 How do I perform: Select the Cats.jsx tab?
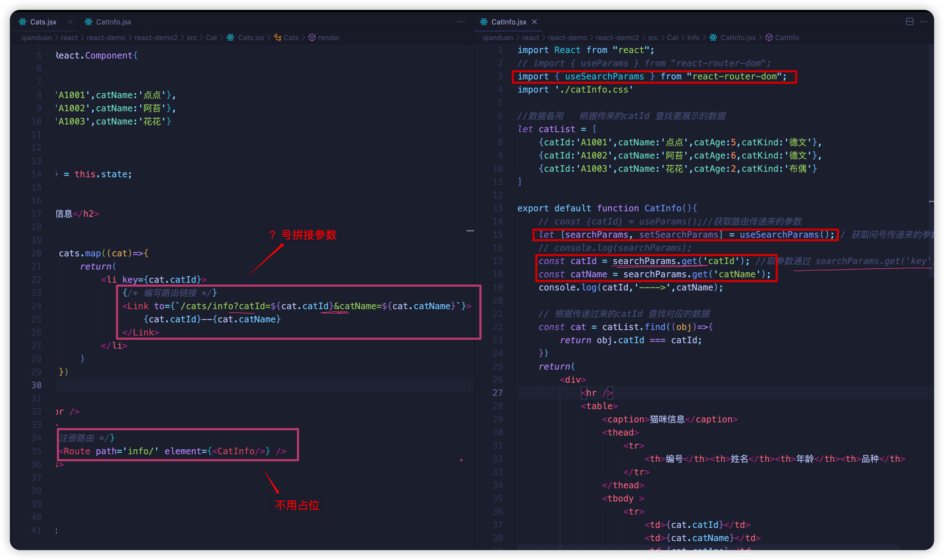(43, 22)
